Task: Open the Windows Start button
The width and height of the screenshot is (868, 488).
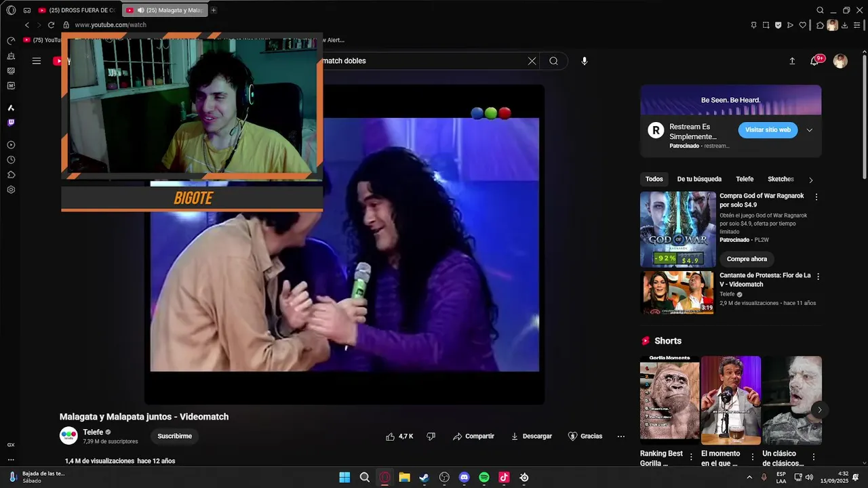Action: (344, 477)
